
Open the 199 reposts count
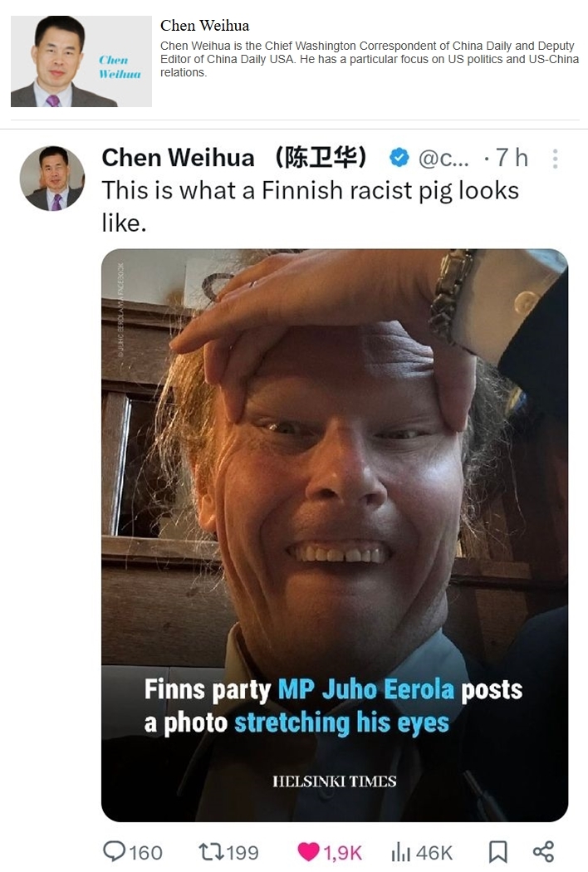click(243, 853)
